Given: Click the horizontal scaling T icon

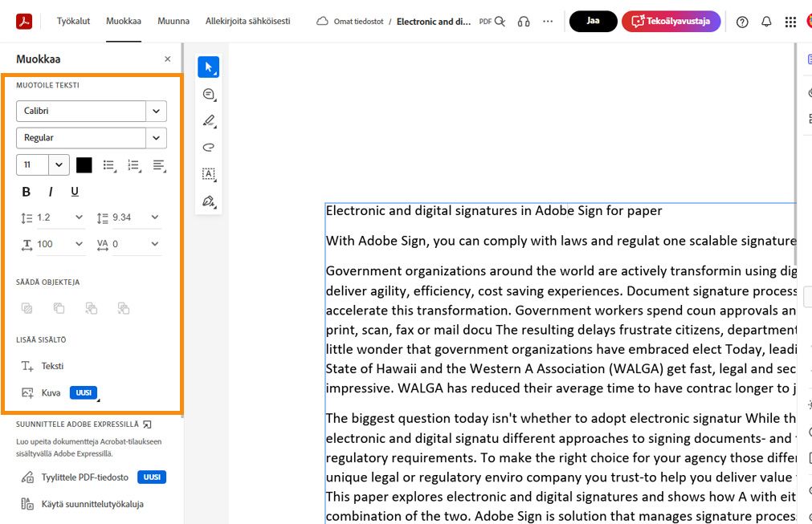Looking at the screenshot, I should pyautogui.click(x=27, y=245).
